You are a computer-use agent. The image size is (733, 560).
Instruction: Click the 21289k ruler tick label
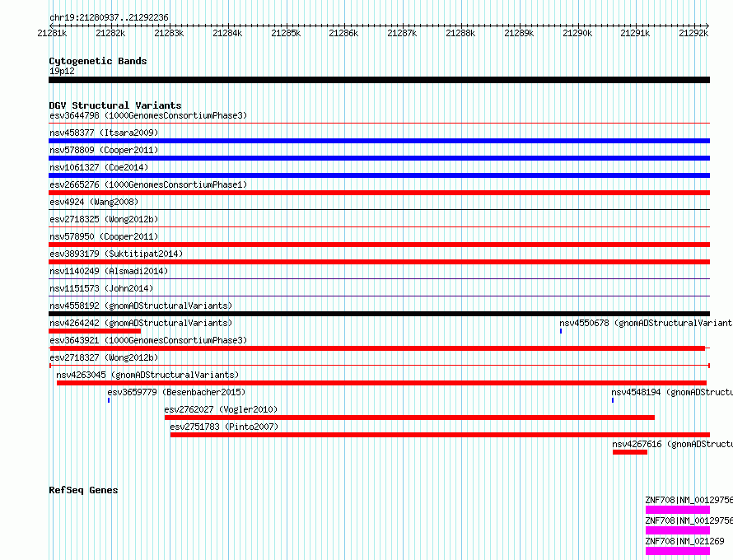tap(519, 33)
